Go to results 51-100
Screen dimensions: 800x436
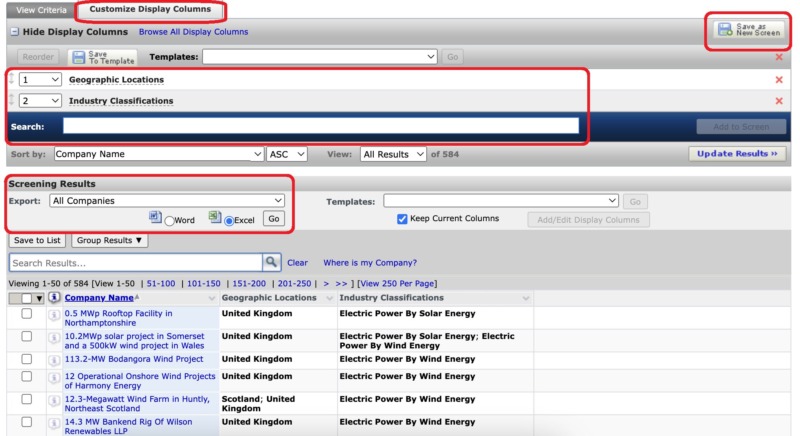coord(161,284)
